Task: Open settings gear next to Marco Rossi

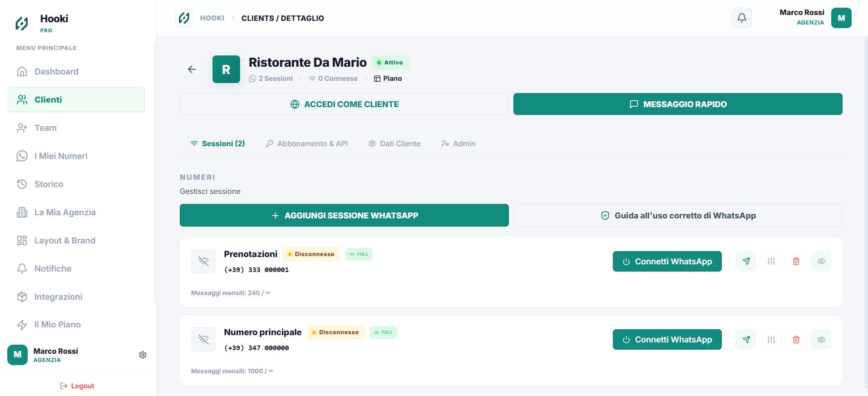Action: tap(143, 355)
